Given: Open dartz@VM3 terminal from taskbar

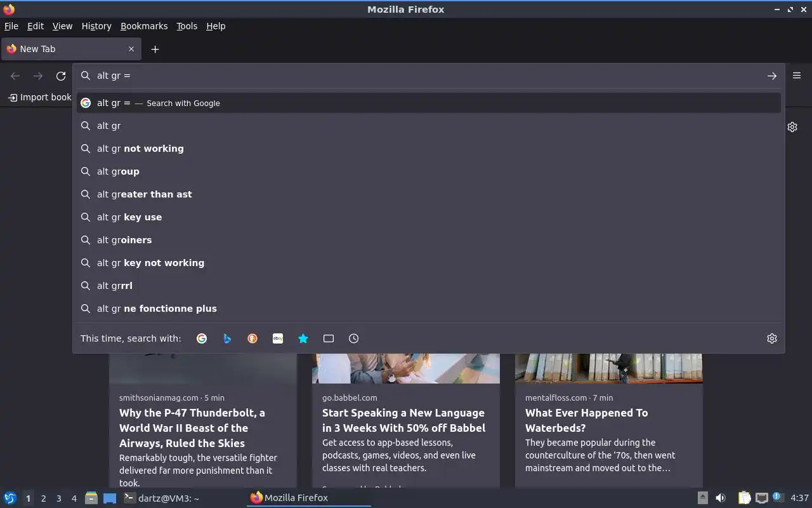Looking at the screenshot, I should [183, 498].
